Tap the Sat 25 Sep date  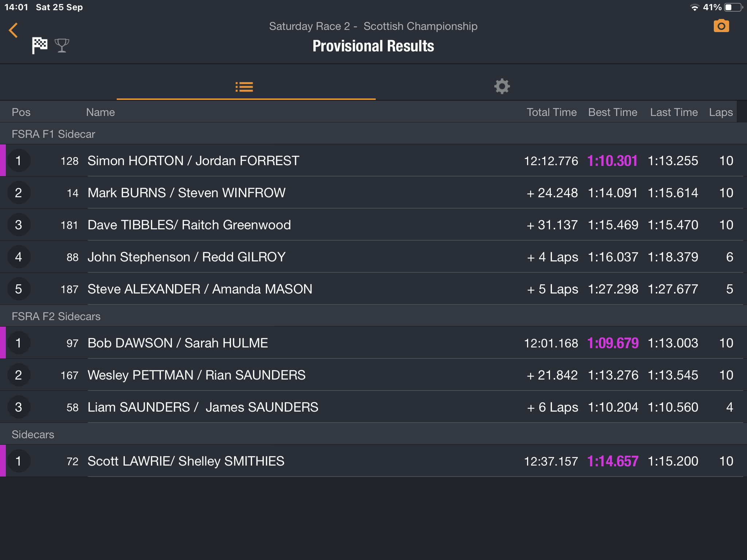[x=59, y=7]
